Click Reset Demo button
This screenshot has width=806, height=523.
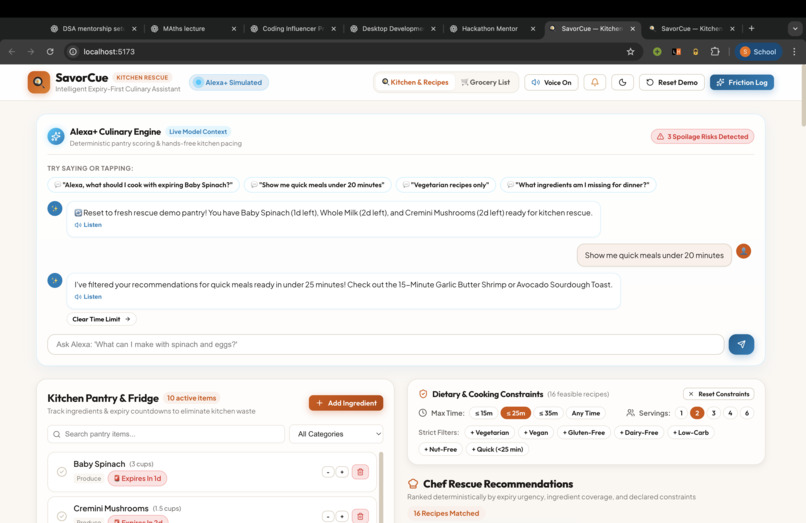tap(672, 82)
